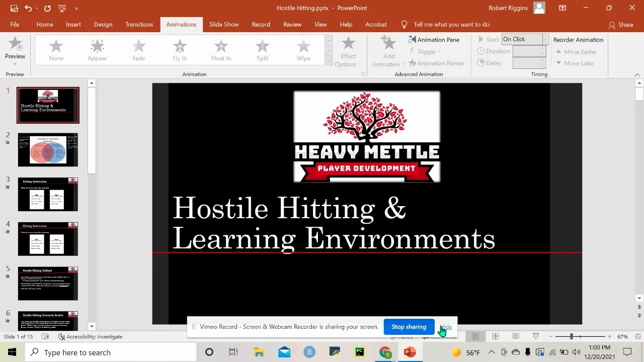Open the File menu tab
The image size is (644, 362).
click(15, 25)
